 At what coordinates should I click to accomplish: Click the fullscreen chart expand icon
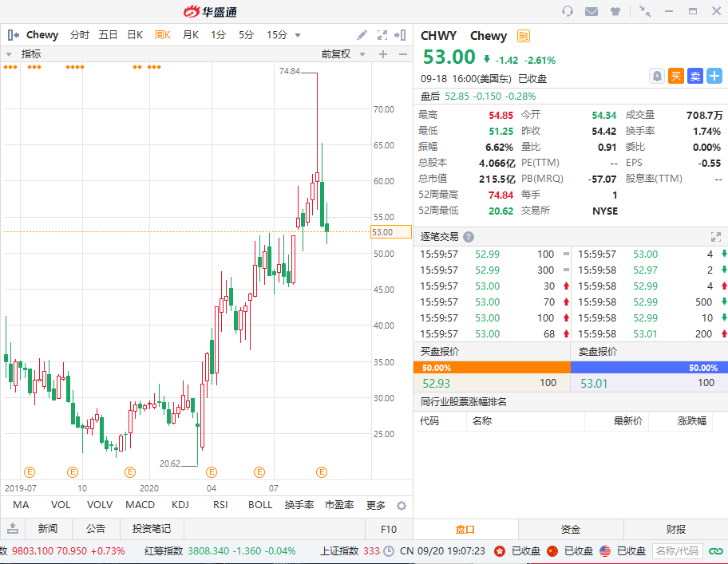(x=382, y=35)
